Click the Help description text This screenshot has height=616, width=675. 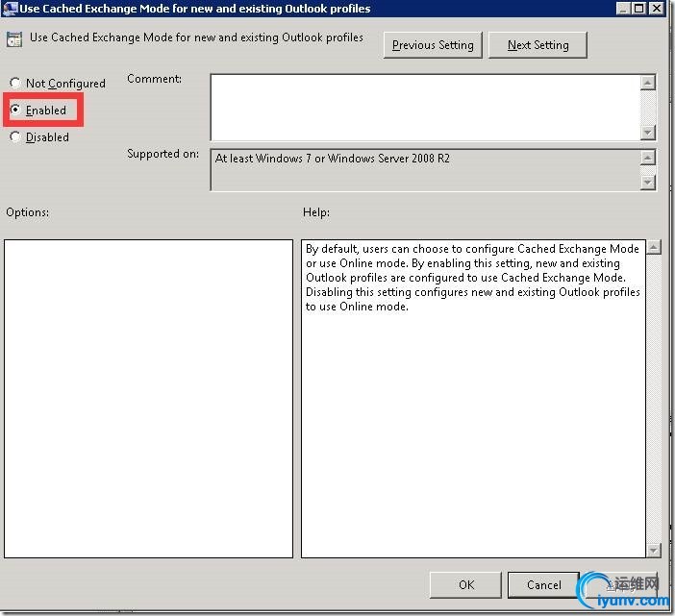point(473,278)
